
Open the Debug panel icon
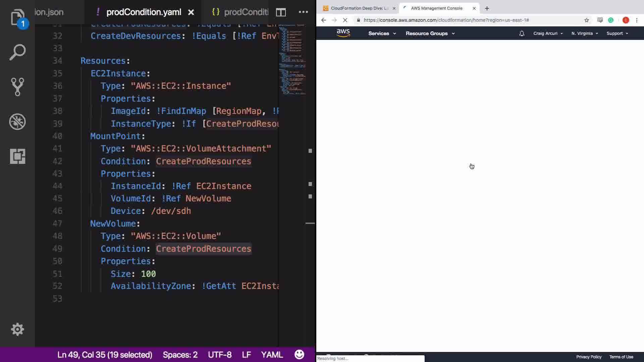pyautogui.click(x=17, y=122)
